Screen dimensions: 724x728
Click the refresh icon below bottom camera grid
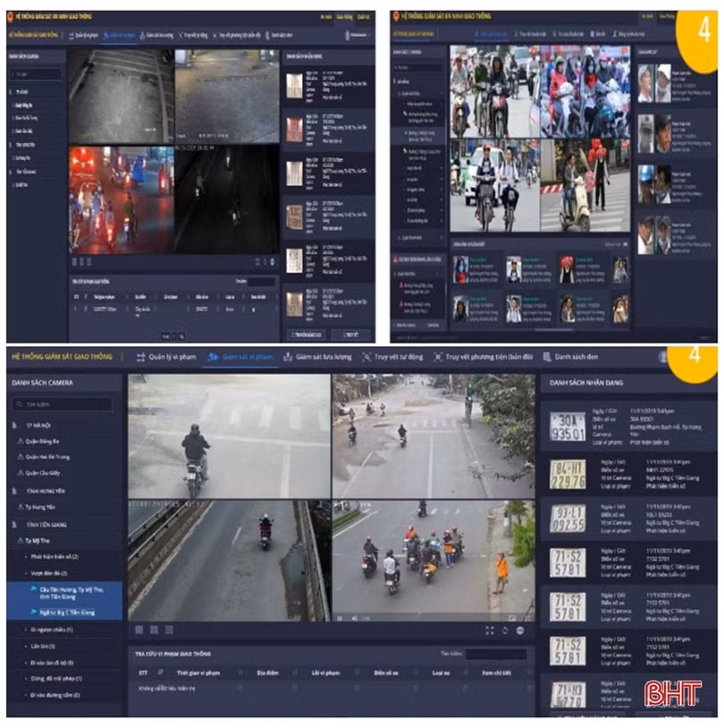[x=505, y=630]
